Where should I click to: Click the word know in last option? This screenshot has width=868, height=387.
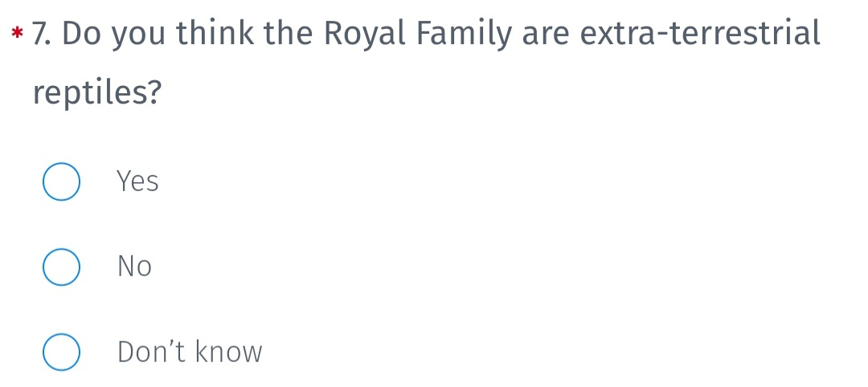pyautogui.click(x=229, y=352)
